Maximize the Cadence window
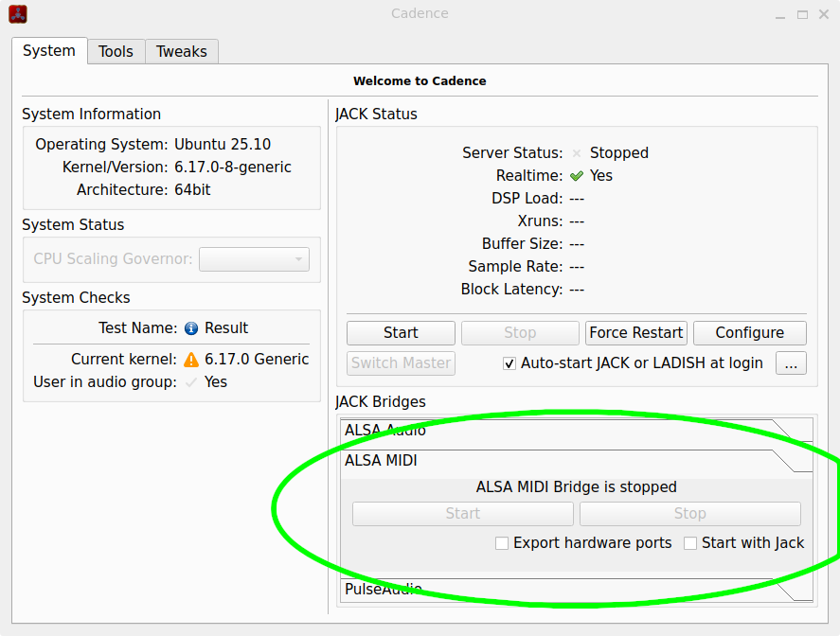Viewport: 840px width, 636px height. (801, 14)
